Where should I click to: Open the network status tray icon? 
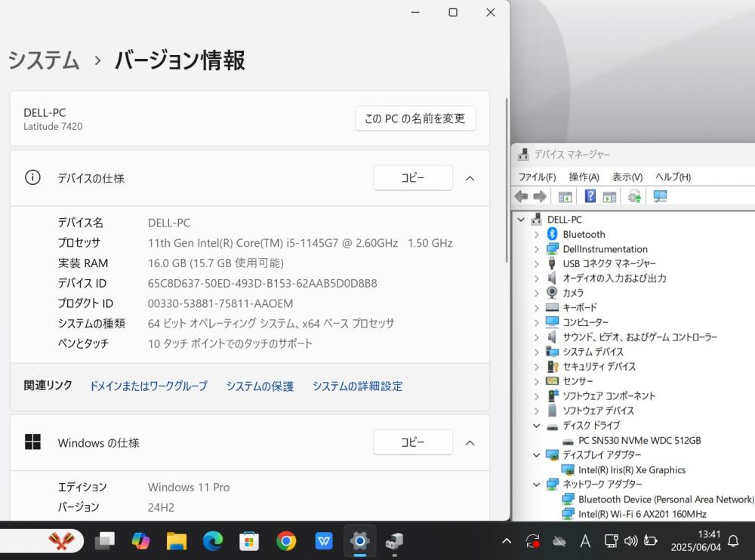coord(611,541)
